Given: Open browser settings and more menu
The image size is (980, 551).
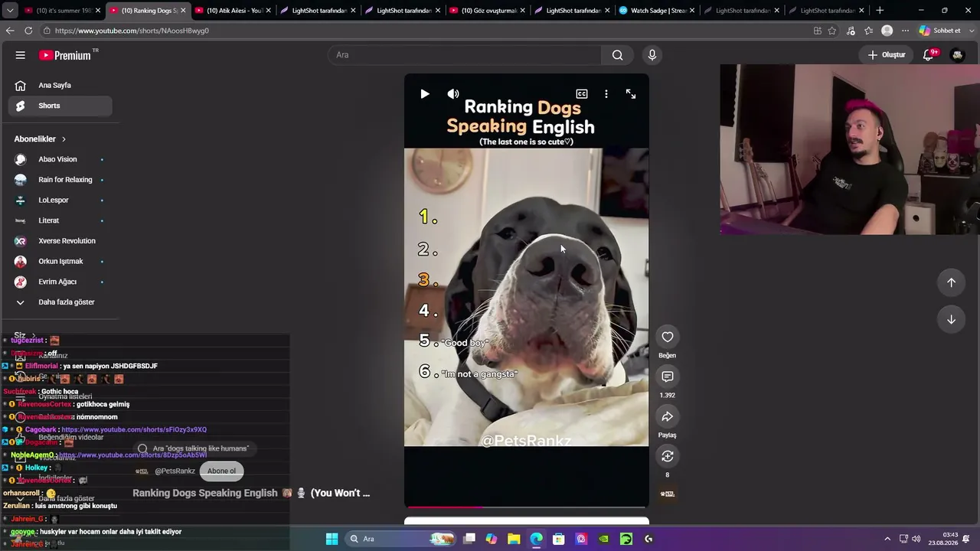Looking at the screenshot, I should pyautogui.click(x=905, y=31).
